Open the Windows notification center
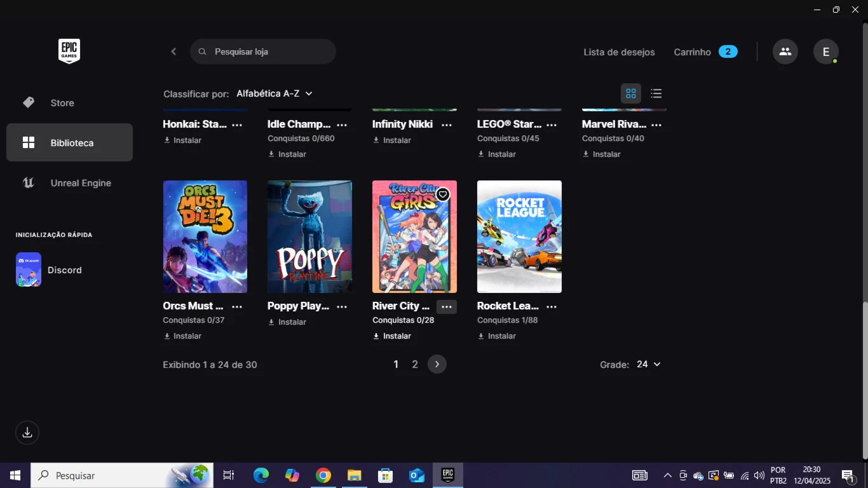 848,475
